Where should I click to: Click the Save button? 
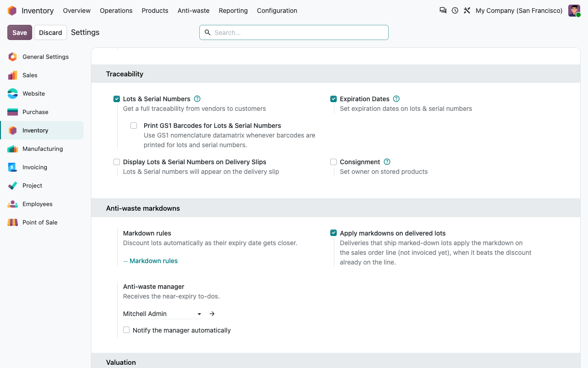(20, 33)
